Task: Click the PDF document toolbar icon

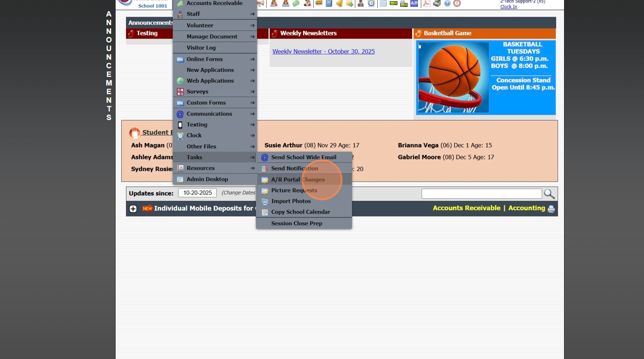Action: coord(426,3)
